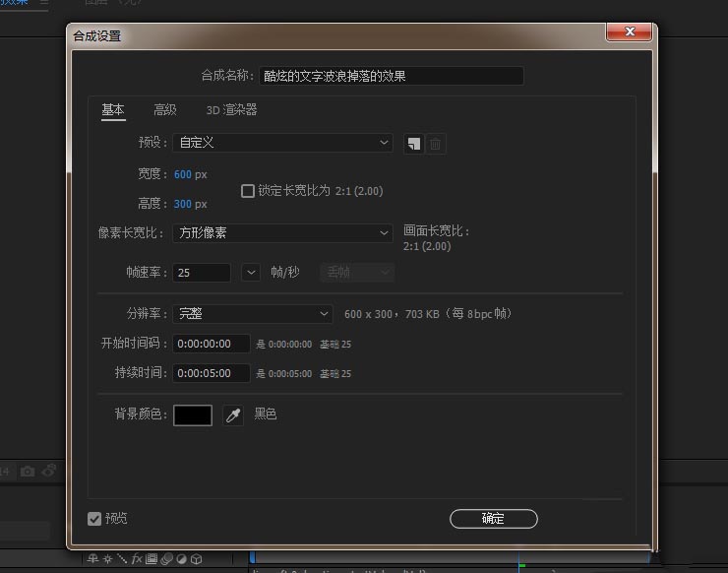Click the show snapshot eye icon

pos(49,471)
